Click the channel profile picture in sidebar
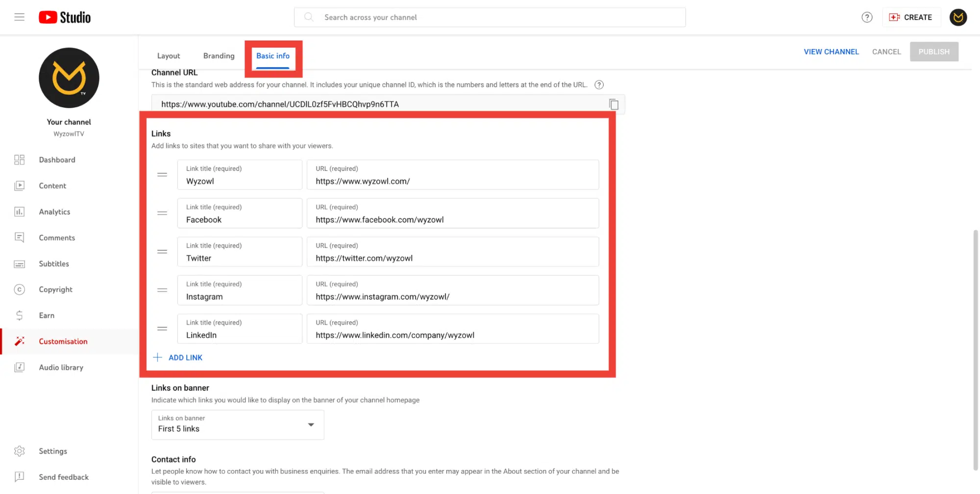 [x=69, y=78]
